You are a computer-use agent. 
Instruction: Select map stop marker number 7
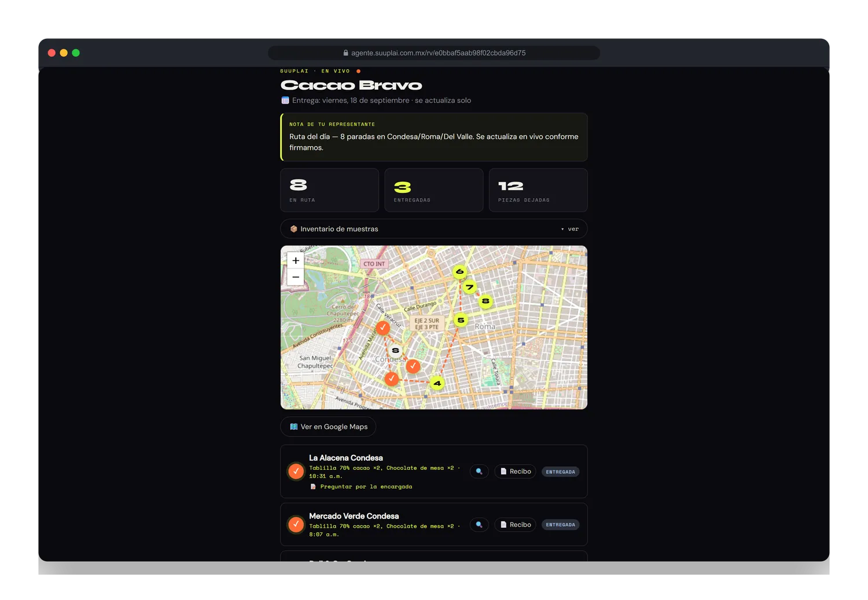pyautogui.click(x=470, y=287)
